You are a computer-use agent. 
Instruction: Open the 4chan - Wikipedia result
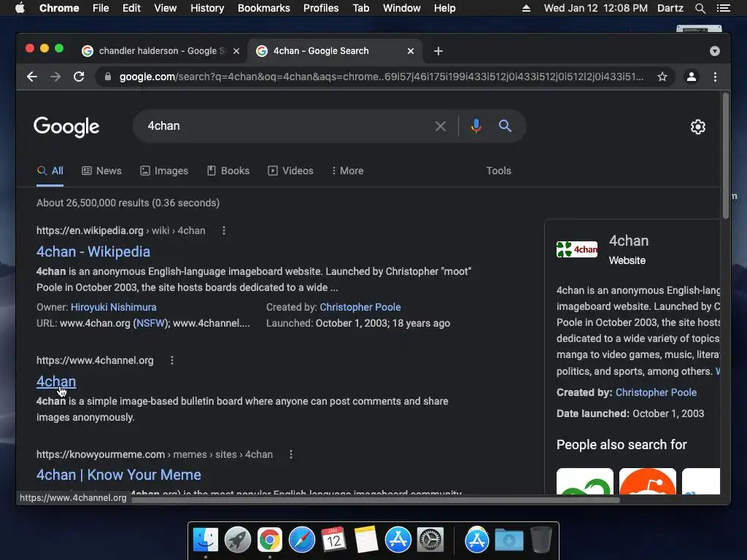(x=93, y=252)
